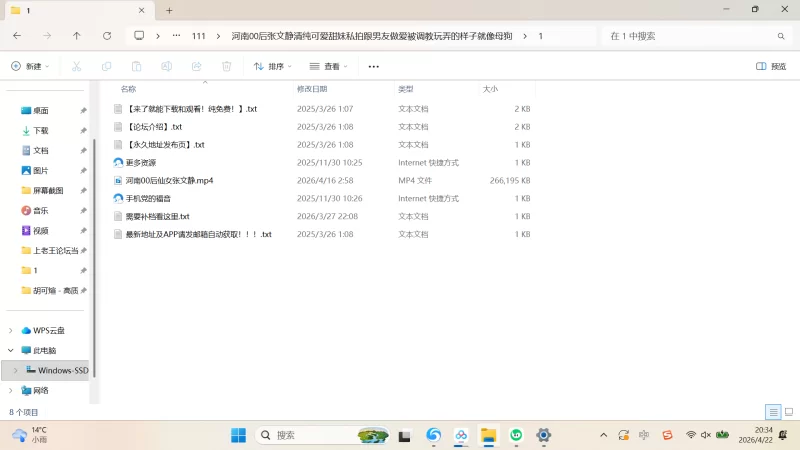Open the 查看 view dropdown
Image resolution: width=800 pixels, height=450 pixels.
(x=329, y=66)
